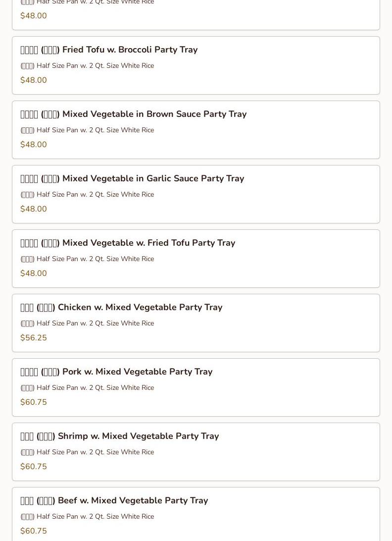This screenshot has width=392, height=541.
Task: Click the $60.75 price under Beef tray
Action: 34,531
